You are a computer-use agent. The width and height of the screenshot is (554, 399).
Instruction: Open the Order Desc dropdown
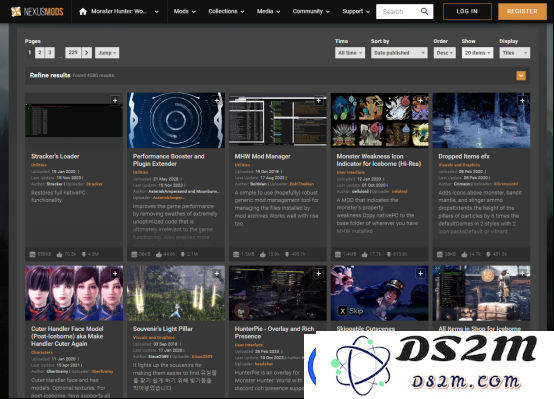pos(444,53)
